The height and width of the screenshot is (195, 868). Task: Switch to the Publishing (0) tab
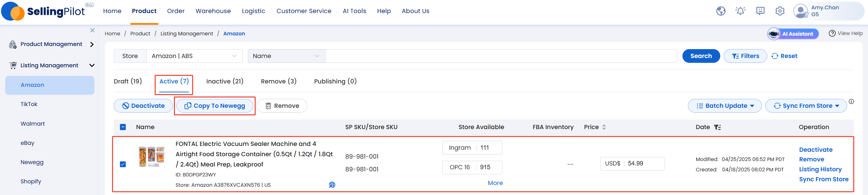(x=335, y=81)
